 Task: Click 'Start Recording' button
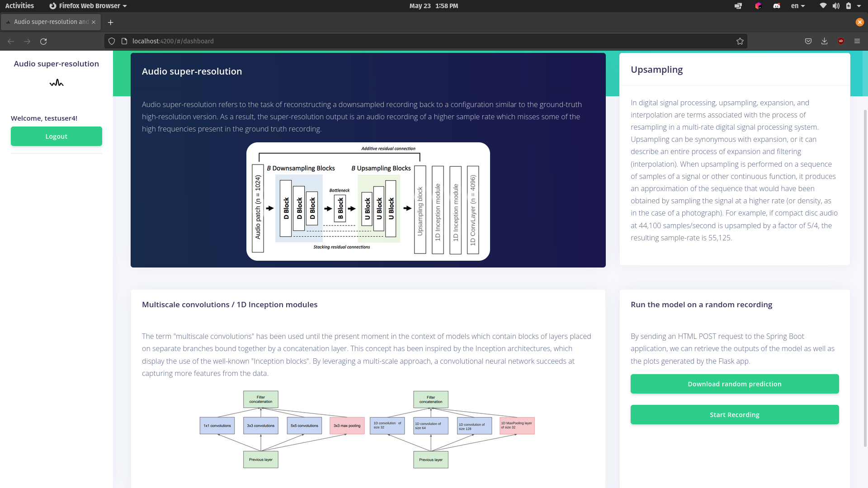click(x=735, y=414)
